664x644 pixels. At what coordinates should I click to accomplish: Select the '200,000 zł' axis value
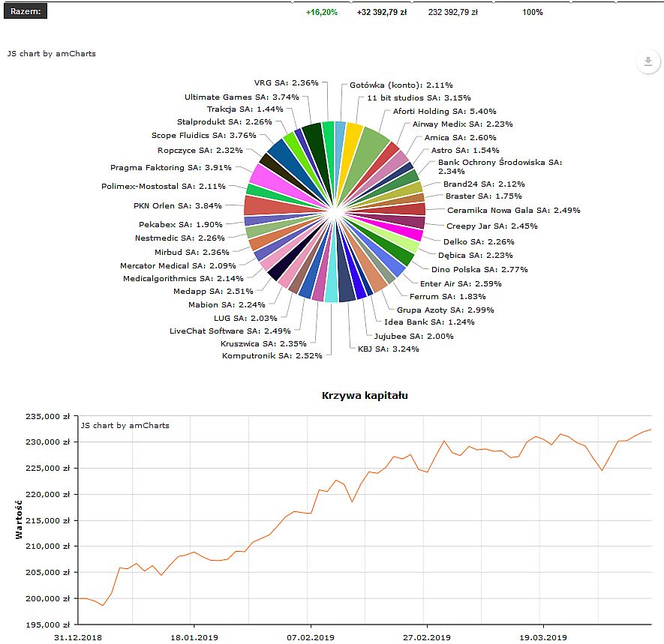[48, 599]
